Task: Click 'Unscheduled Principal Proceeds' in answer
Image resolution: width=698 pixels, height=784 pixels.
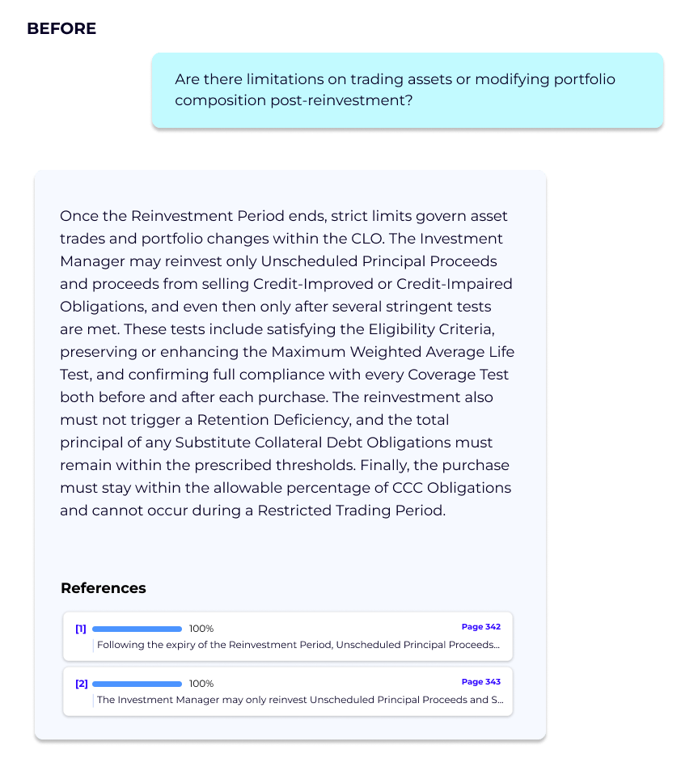Action: tap(379, 261)
